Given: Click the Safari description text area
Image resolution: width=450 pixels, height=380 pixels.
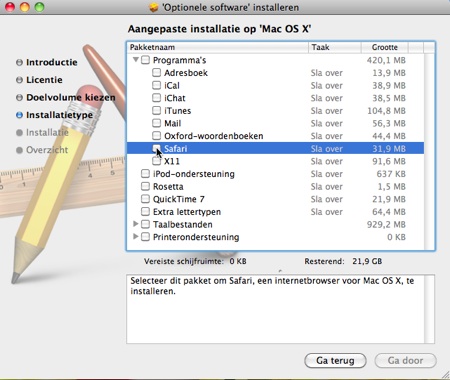Looking at the screenshot, I should (275, 309).
